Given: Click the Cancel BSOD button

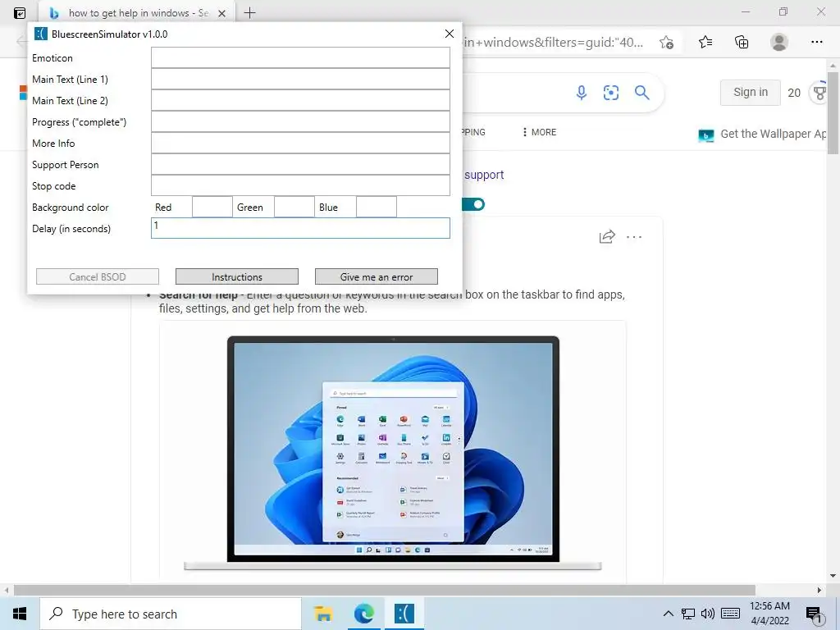Looking at the screenshot, I should point(98,276).
